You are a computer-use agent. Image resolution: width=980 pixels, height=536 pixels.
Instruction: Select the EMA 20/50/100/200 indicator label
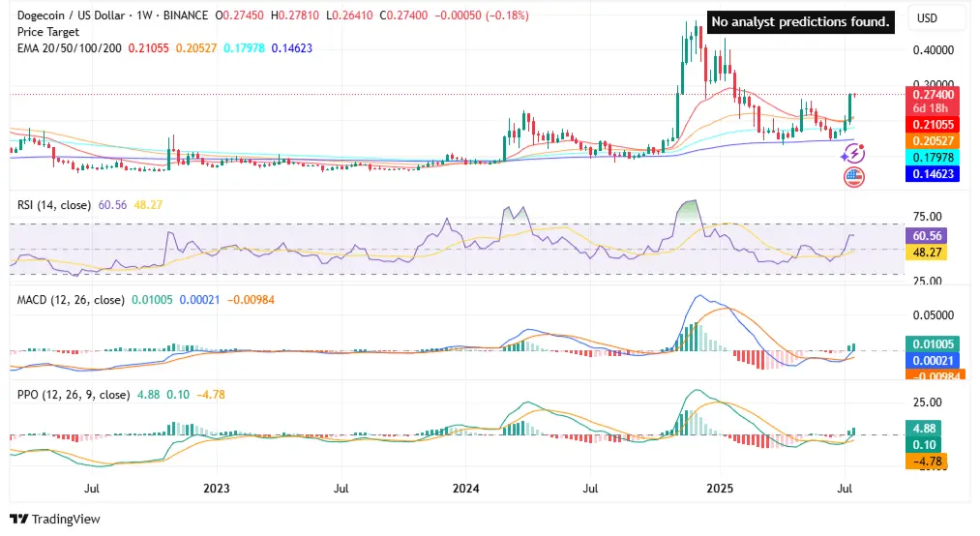click(69, 48)
